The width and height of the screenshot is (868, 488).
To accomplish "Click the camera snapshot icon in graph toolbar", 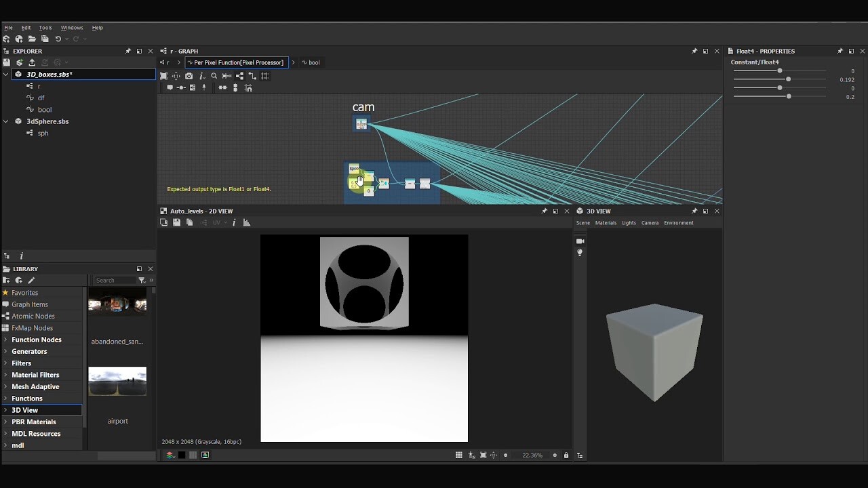I will (189, 76).
